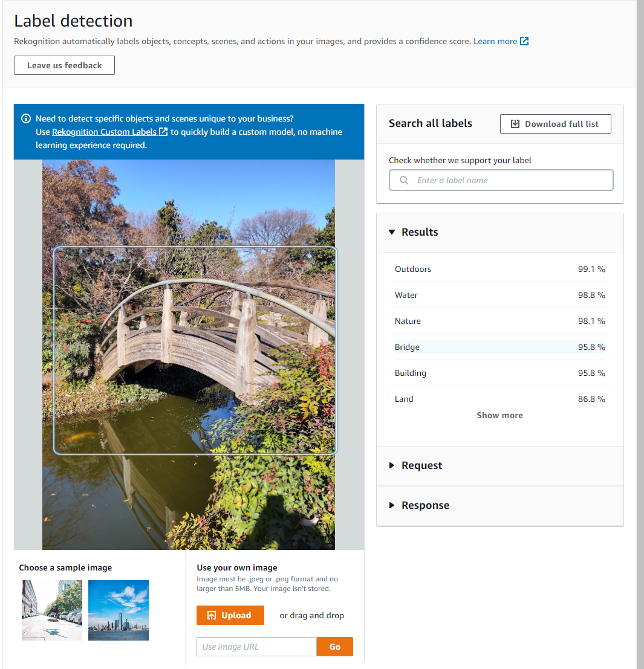Viewport: 644px width, 669px height.
Task: Click Download full list button
Action: point(555,124)
